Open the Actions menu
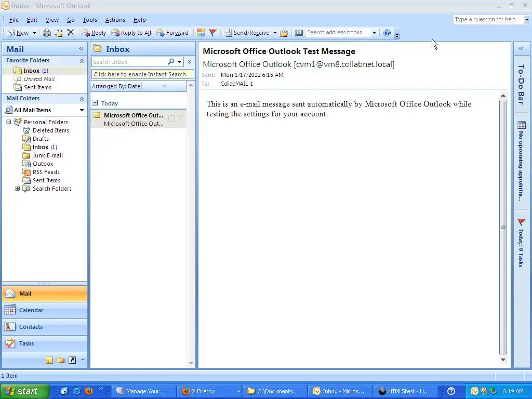 pyautogui.click(x=115, y=20)
